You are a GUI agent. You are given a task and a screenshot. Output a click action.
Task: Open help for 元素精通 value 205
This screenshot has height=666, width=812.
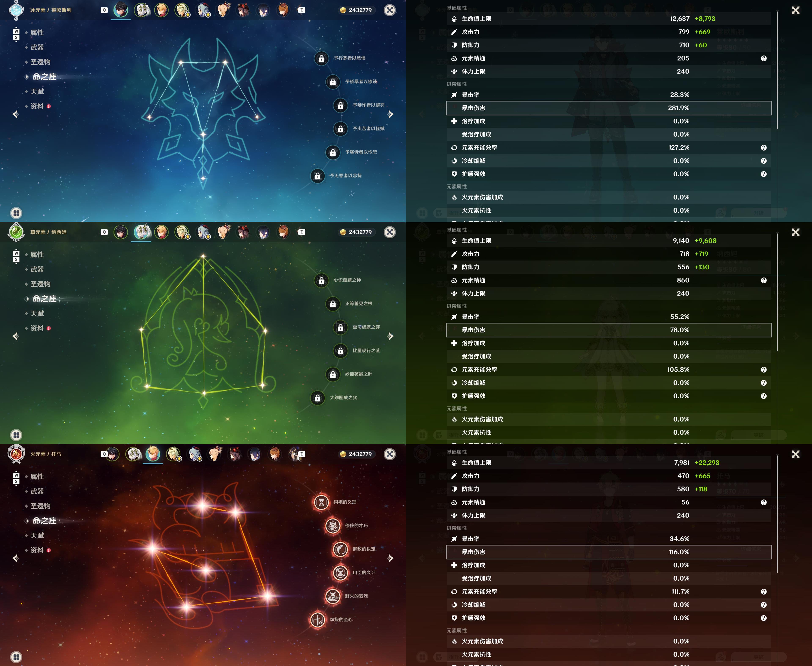(x=763, y=58)
